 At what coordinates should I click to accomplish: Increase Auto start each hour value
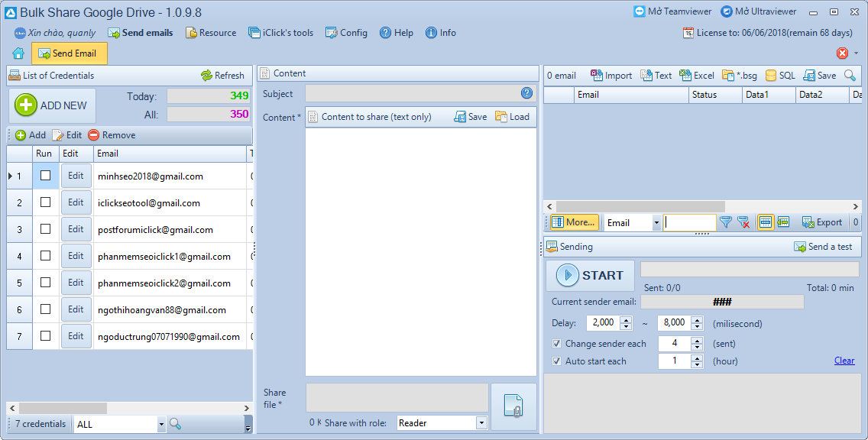(698, 358)
